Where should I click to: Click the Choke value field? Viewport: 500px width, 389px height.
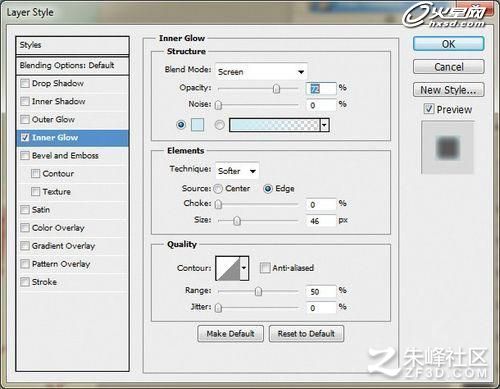tap(321, 204)
